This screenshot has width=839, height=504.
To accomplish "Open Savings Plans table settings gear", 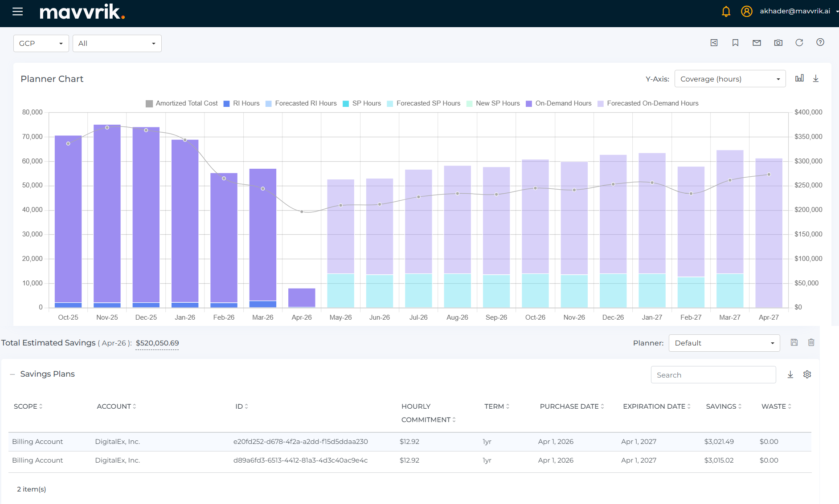I will [807, 374].
